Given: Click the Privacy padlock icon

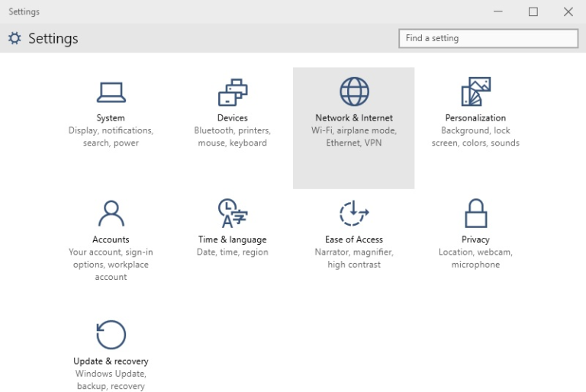Looking at the screenshot, I should tap(475, 213).
